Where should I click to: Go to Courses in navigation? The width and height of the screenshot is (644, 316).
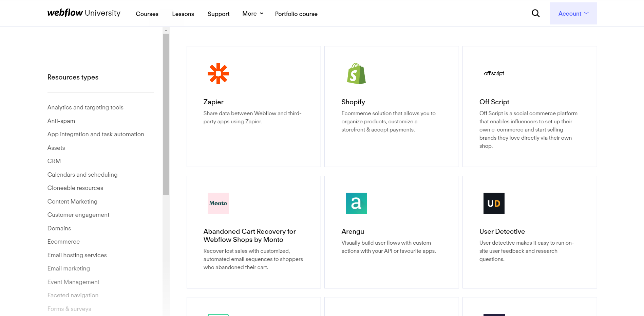[x=147, y=14]
